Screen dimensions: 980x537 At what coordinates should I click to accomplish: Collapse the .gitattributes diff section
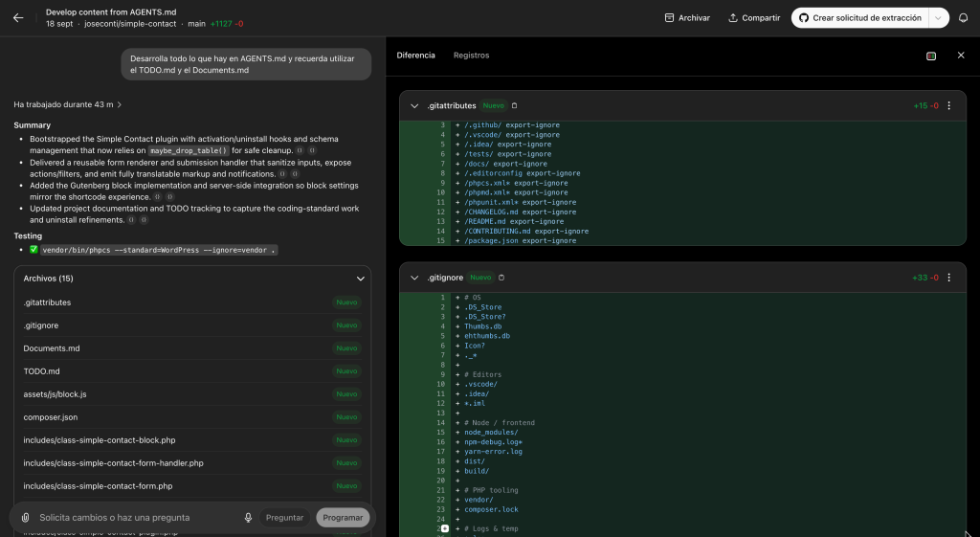(413, 105)
